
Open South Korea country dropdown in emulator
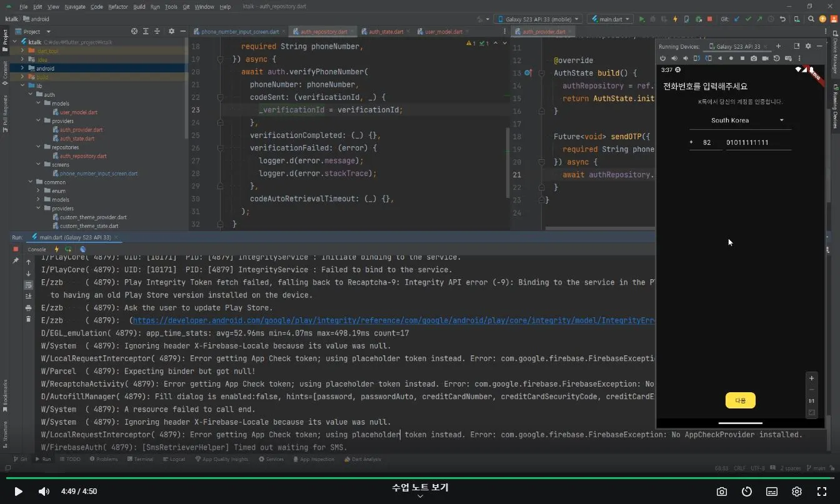740,121
